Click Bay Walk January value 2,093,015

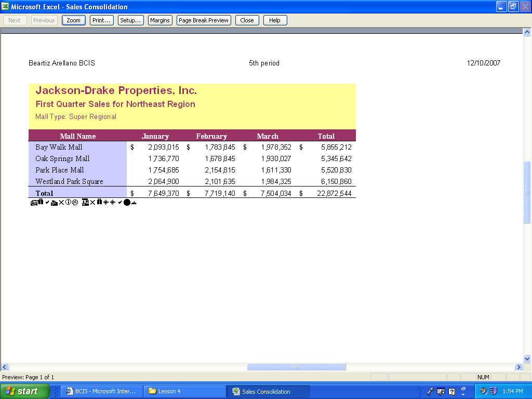164,147
